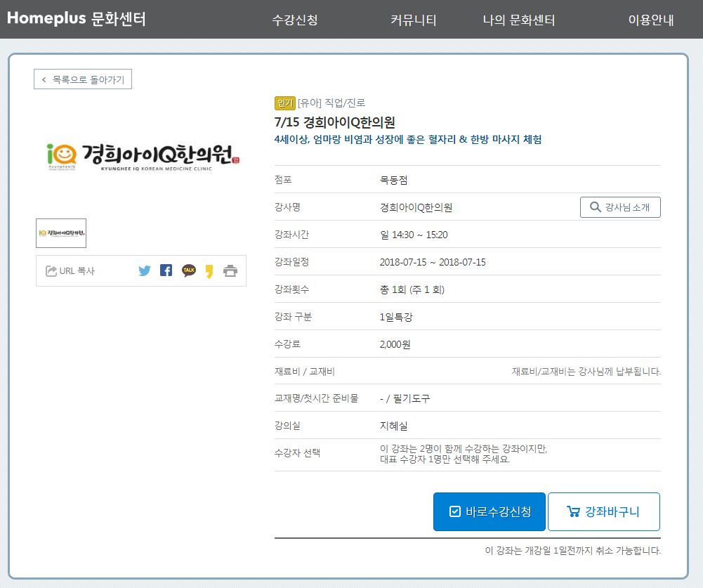Select note 재료비/교재비는 강사님께 납부됩니다

(x=586, y=372)
